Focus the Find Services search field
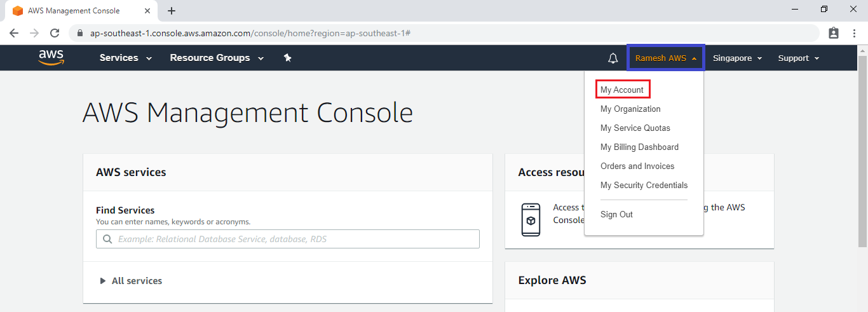The height and width of the screenshot is (312, 868). pos(288,239)
